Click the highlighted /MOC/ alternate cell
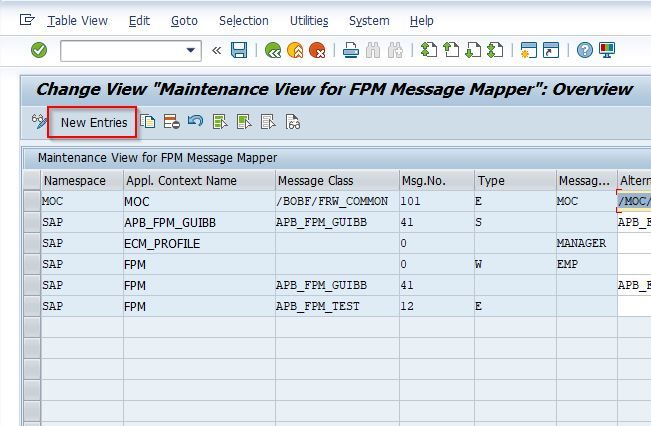Image resolution: width=651 pixels, height=426 pixels. click(x=634, y=201)
